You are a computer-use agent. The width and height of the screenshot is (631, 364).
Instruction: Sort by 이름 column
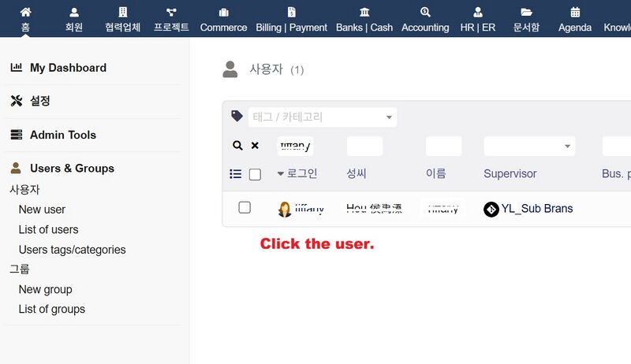coord(436,173)
